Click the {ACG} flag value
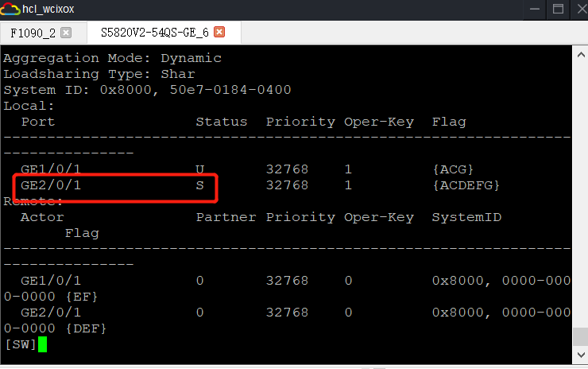Screen dimensions: 588x369 click(453, 169)
